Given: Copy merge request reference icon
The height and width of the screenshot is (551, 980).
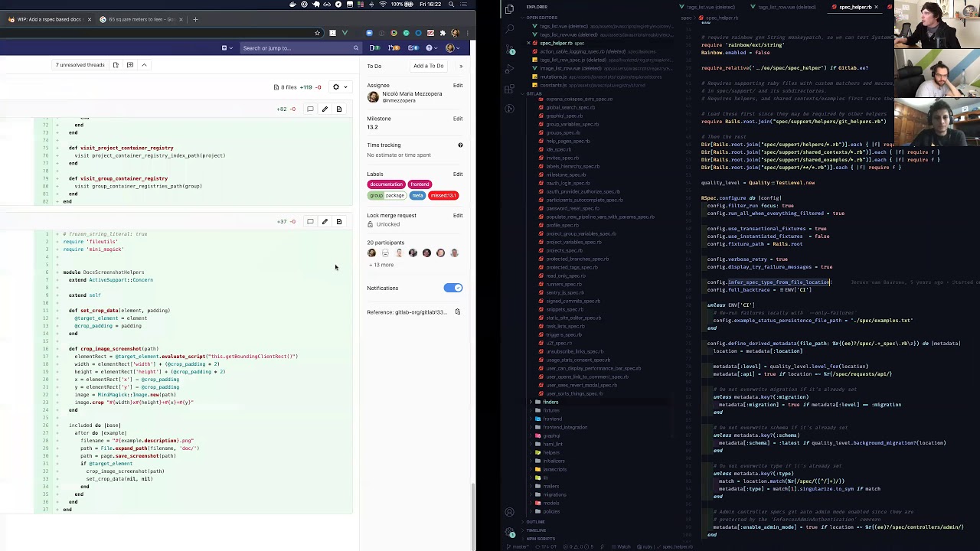Looking at the screenshot, I should click(458, 311).
